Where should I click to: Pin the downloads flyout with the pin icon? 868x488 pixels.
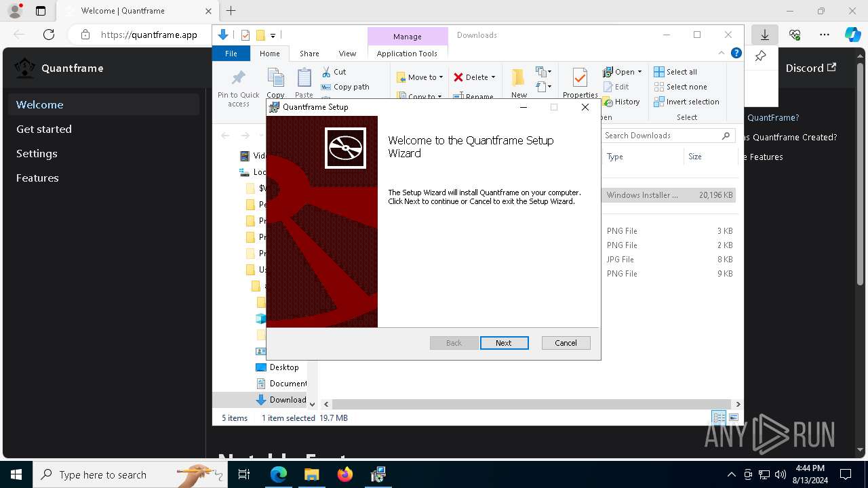tap(761, 56)
